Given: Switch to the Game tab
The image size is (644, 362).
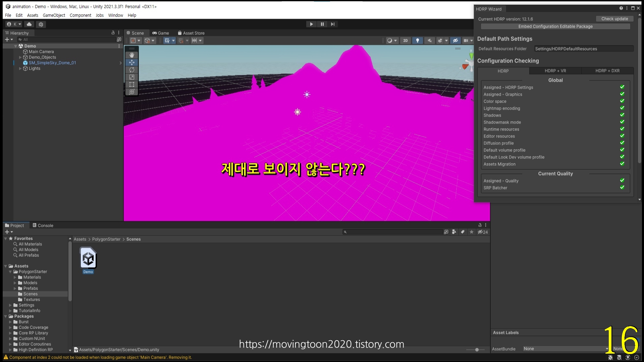Looking at the screenshot, I should [x=161, y=33].
